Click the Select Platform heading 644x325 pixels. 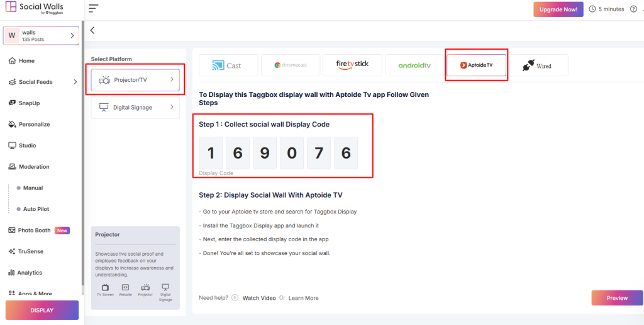[x=111, y=59]
